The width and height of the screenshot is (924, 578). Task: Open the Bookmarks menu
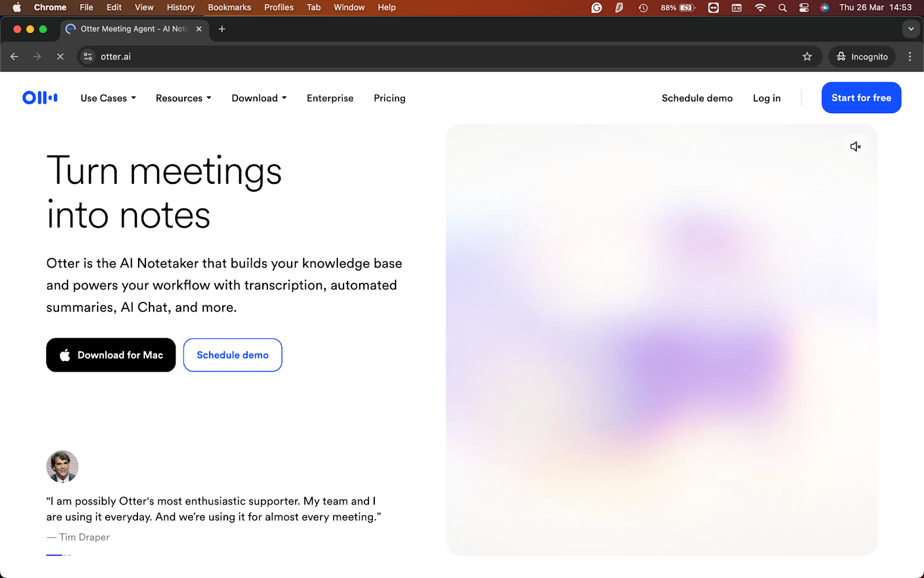point(229,8)
